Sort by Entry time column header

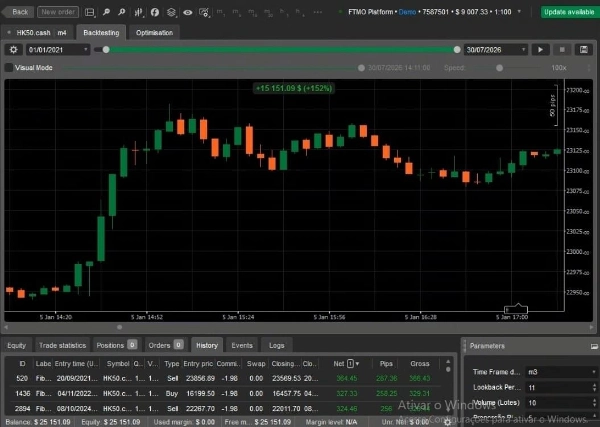coord(76,364)
